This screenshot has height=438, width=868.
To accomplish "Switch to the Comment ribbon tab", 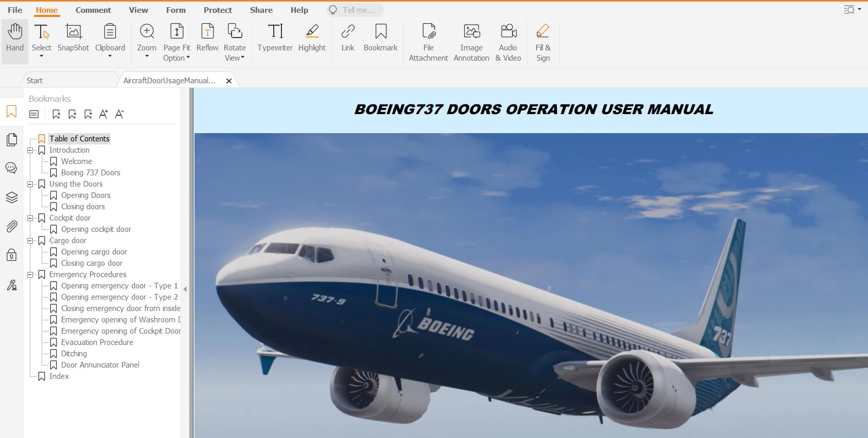I will pos(93,10).
